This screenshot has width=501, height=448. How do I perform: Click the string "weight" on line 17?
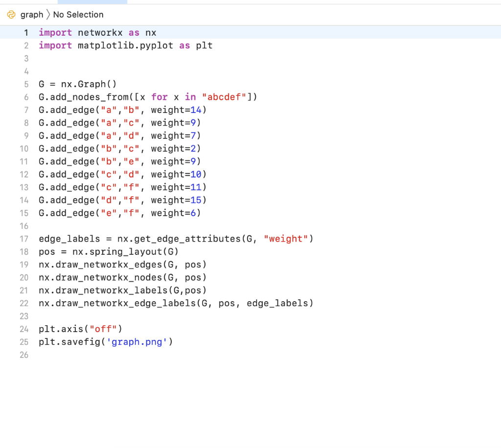(x=286, y=239)
